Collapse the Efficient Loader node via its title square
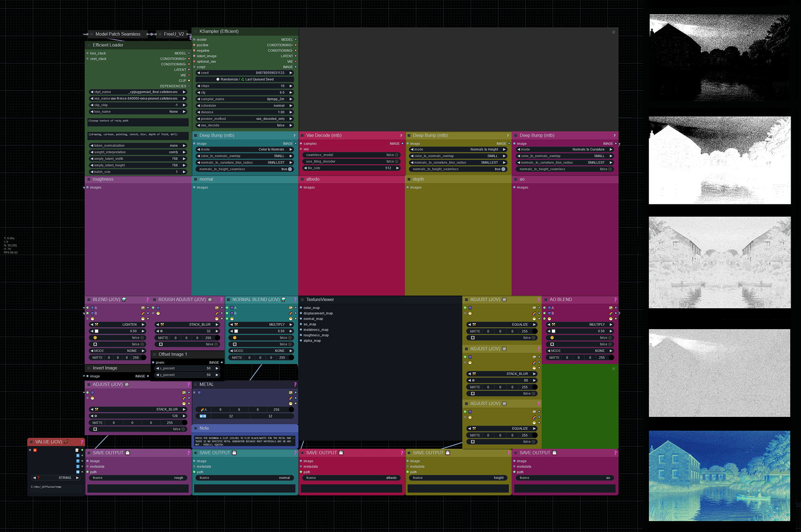This screenshot has height=532, width=801. [x=89, y=45]
